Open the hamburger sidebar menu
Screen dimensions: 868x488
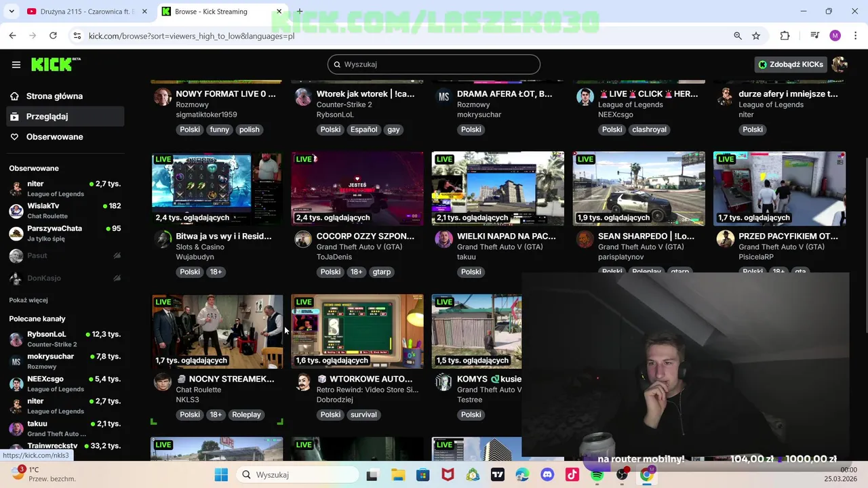pyautogui.click(x=16, y=64)
